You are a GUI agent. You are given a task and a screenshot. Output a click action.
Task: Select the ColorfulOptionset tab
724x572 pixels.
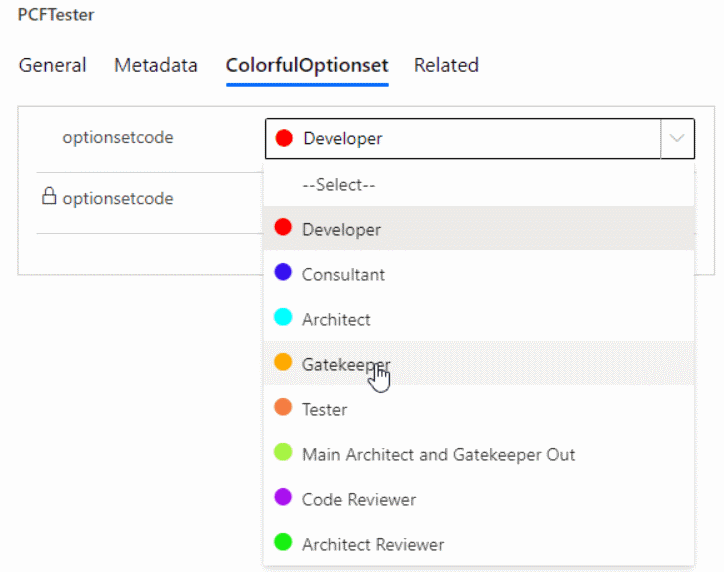307,65
